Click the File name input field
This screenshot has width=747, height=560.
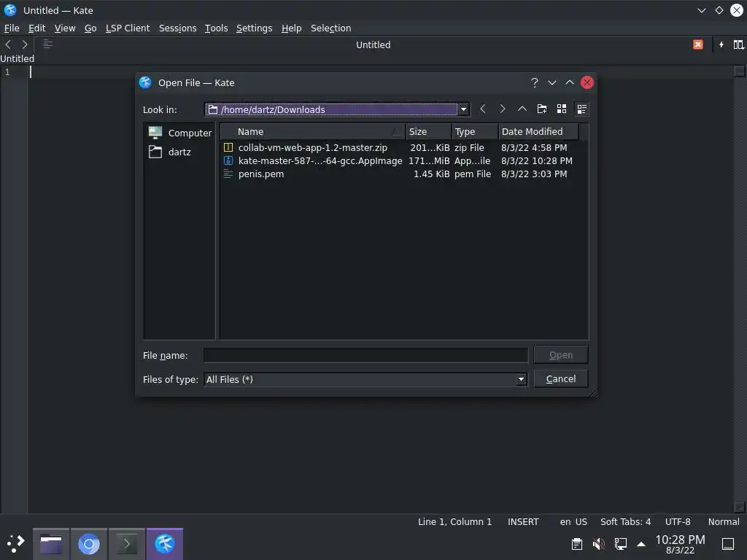pyautogui.click(x=366, y=355)
